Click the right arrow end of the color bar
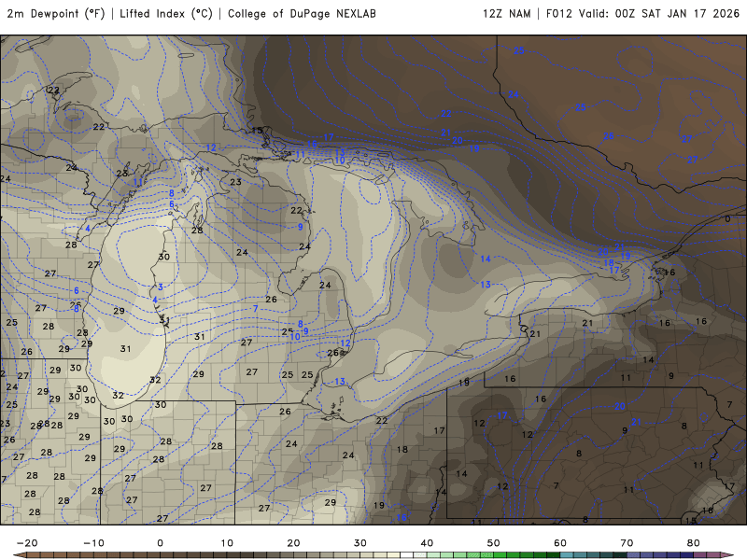Image resolution: width=747 pixels, height=560 pixels. point(727,555)
